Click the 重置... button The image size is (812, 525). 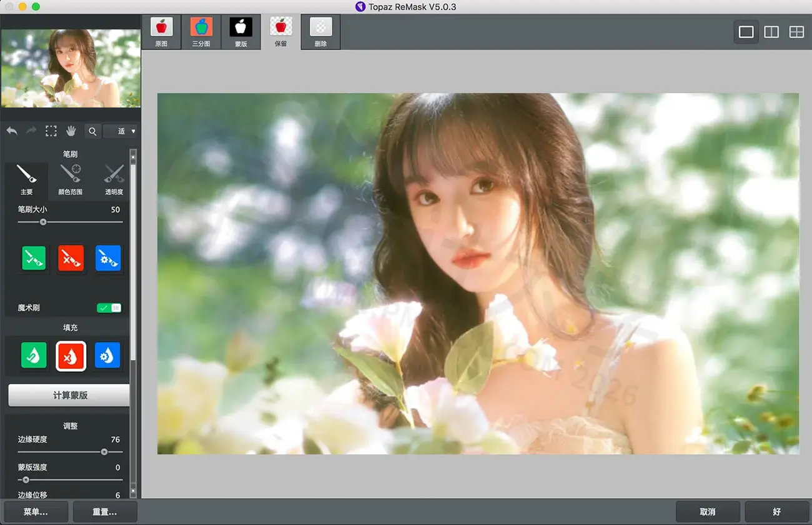(x=105, y=512)
